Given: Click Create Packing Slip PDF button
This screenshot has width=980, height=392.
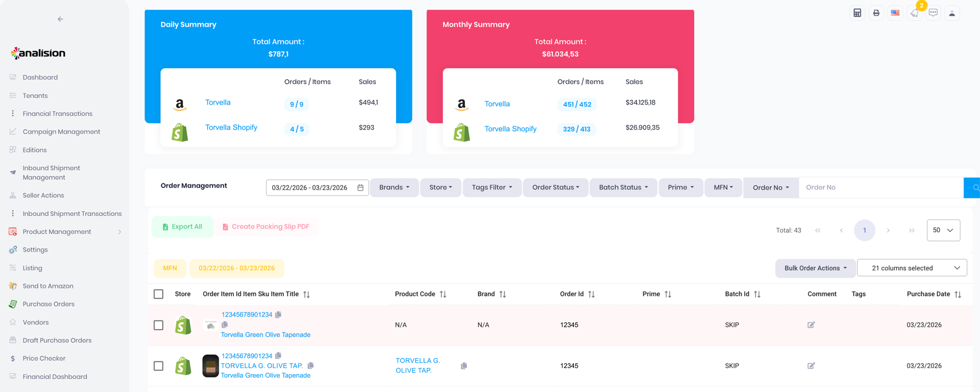Looking at the screenshot, I should (x=266, y=227).
